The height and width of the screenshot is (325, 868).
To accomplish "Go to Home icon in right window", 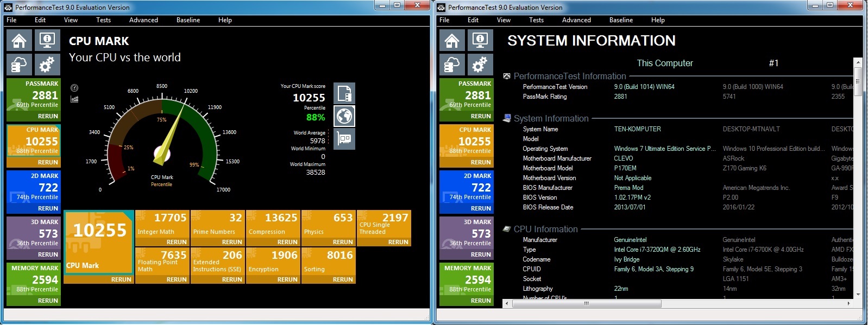I will pos(452,40).
